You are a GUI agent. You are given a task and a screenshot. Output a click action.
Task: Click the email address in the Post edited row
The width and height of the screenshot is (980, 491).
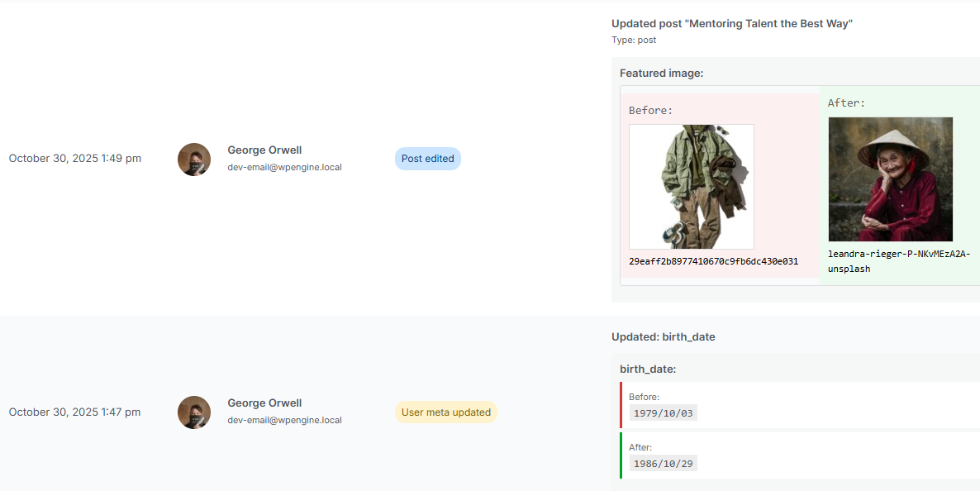(x=284, y=167)
